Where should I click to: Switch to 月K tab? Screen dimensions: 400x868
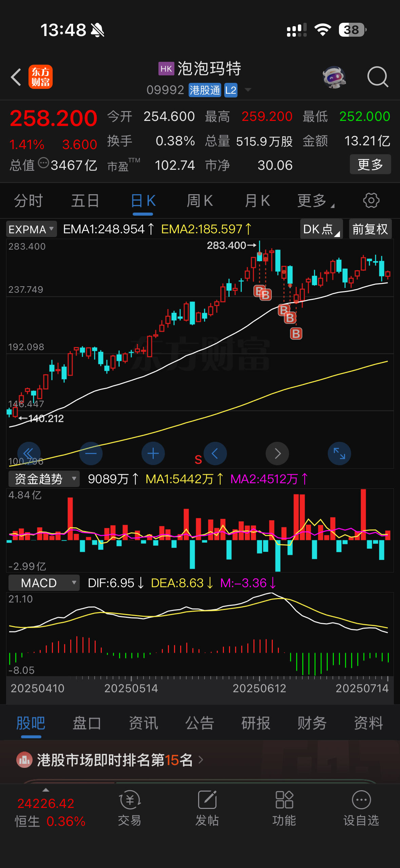[257, 200]
